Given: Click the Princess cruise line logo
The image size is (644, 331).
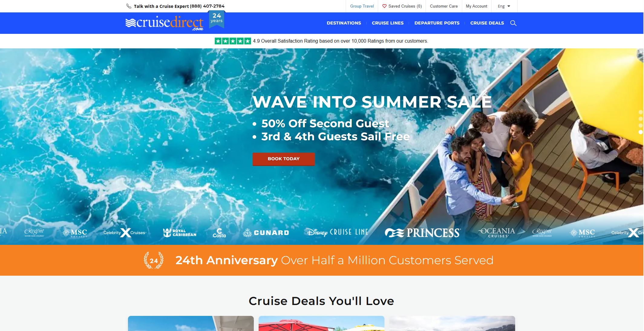Looking at the screenshot, I should click(x=423, y=232).
